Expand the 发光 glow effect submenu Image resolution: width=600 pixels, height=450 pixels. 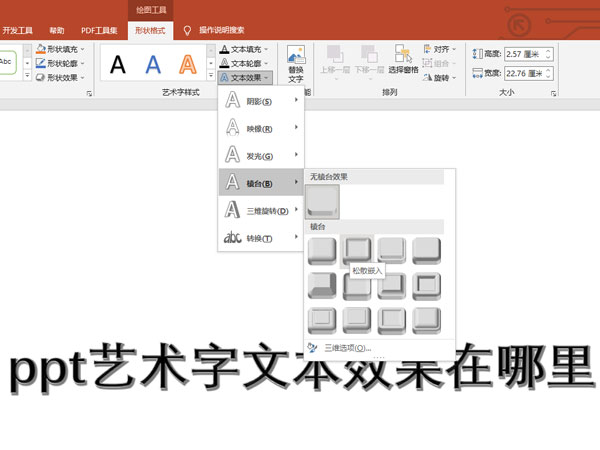tap(260, 155)
